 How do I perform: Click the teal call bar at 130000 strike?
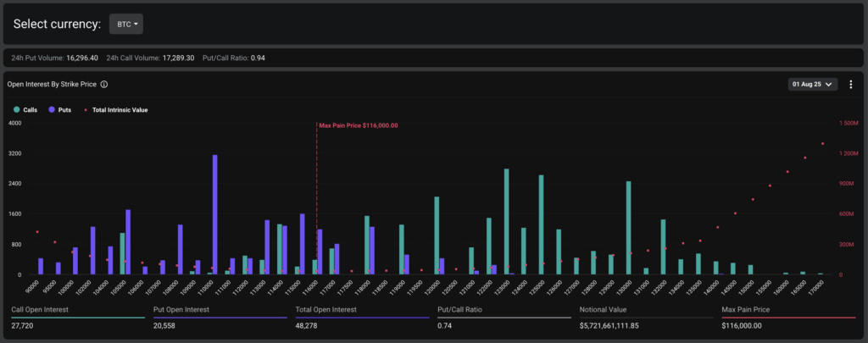[x=628, y=228]
